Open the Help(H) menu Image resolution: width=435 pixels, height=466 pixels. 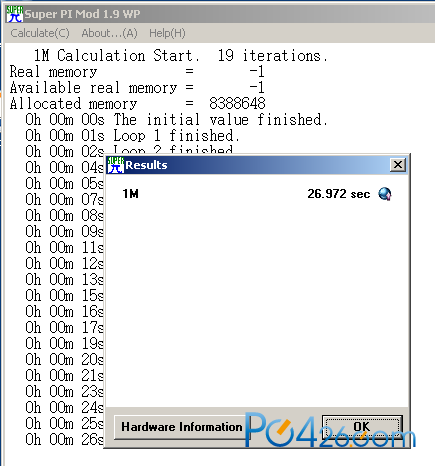click(167, 33)
